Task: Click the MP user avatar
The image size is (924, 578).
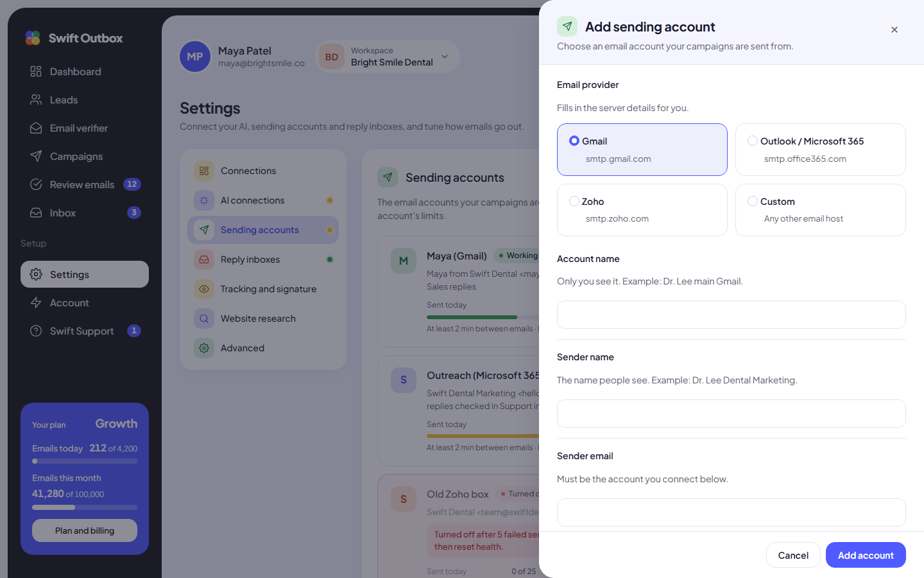Action: coord(195,57)
